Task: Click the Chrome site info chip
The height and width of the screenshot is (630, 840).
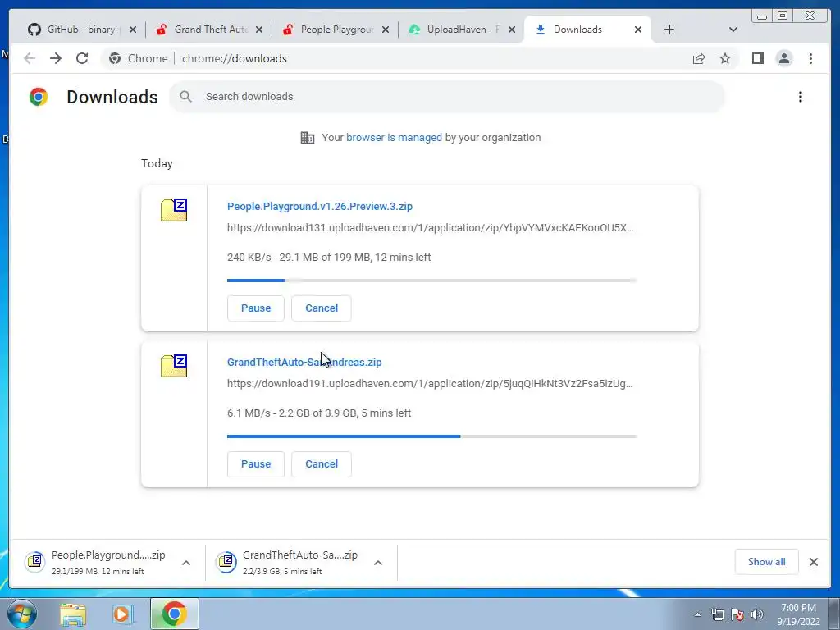Action: pyautogui.click(x=138, y=58)
